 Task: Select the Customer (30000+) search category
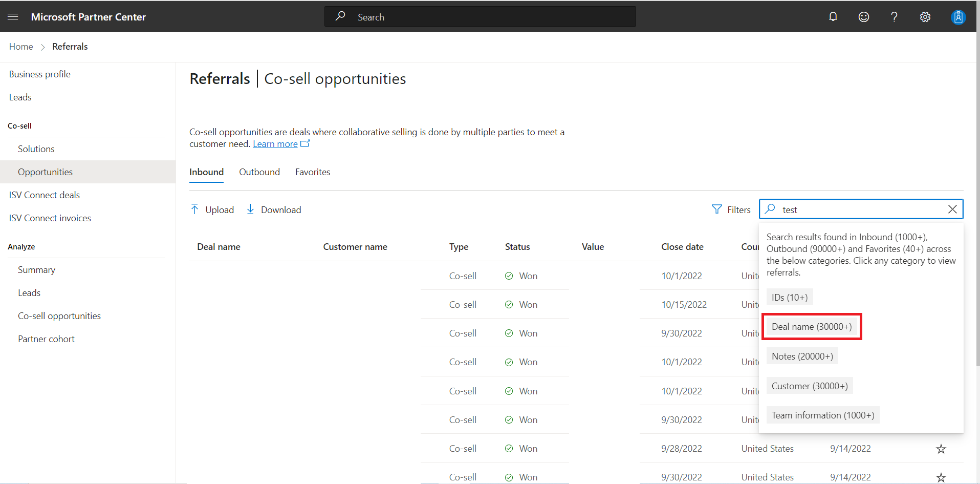click(810, 386)
